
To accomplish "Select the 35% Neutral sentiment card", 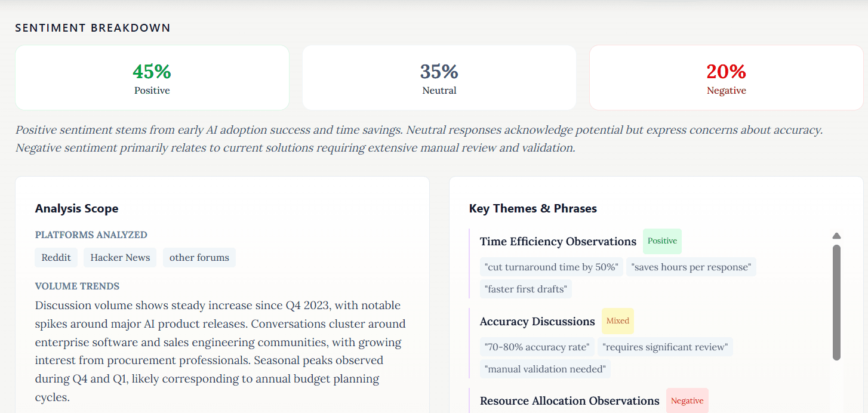I will (439, 78).
